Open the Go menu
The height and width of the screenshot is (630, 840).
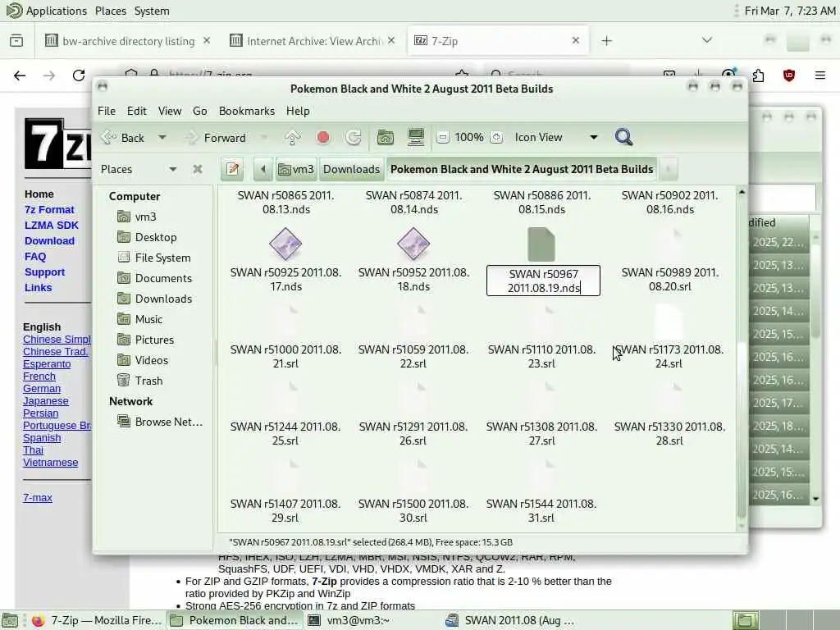click(x=200, y=111)
